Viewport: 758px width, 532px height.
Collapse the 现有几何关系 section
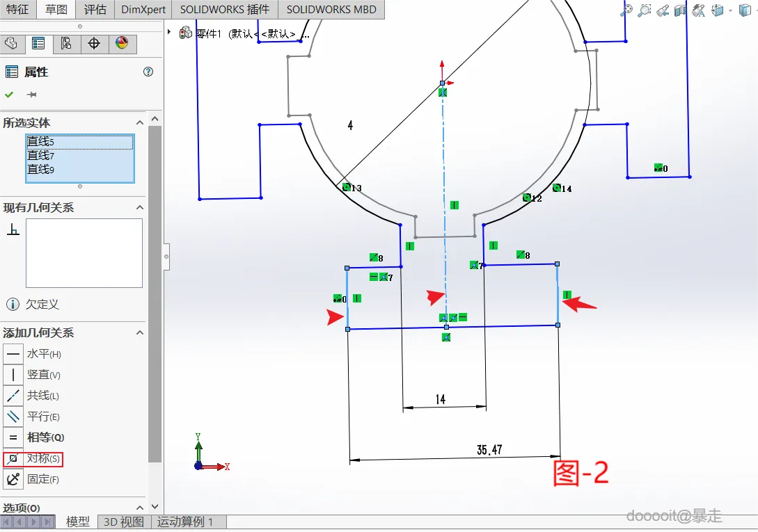[140, 208]
